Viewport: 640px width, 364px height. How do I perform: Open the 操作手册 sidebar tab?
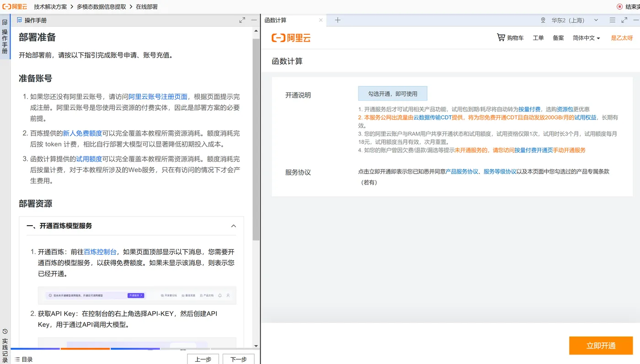point(5,37)
